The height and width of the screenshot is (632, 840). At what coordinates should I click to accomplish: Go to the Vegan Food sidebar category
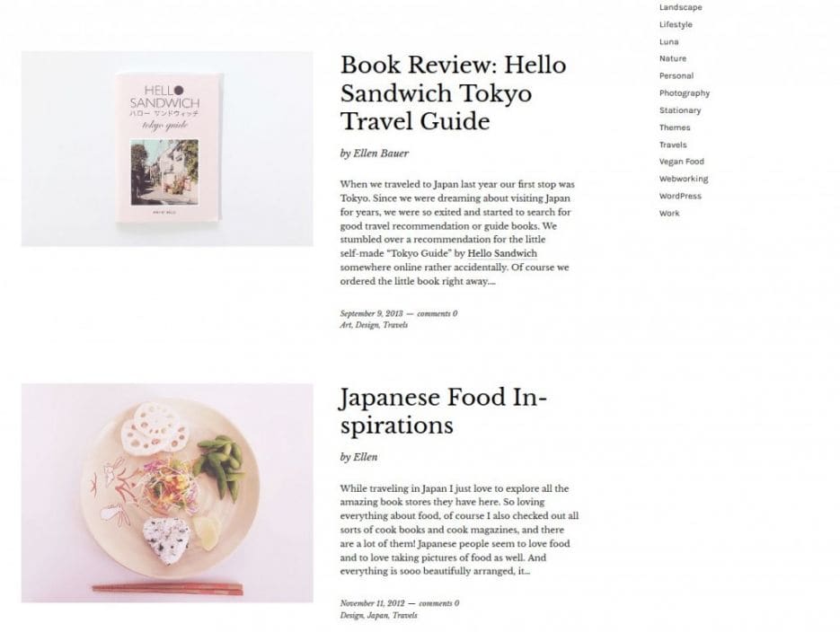tap(681, 162)
